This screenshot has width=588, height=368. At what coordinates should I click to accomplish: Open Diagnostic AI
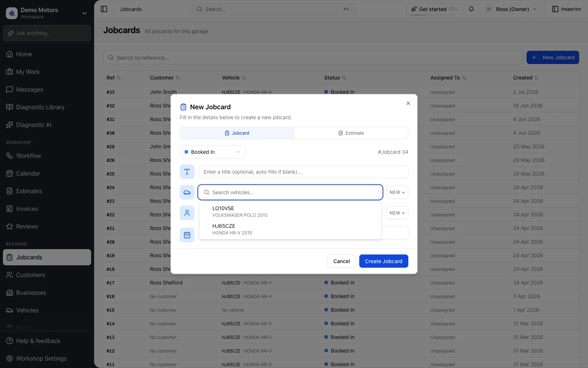[x=47, y=125]
